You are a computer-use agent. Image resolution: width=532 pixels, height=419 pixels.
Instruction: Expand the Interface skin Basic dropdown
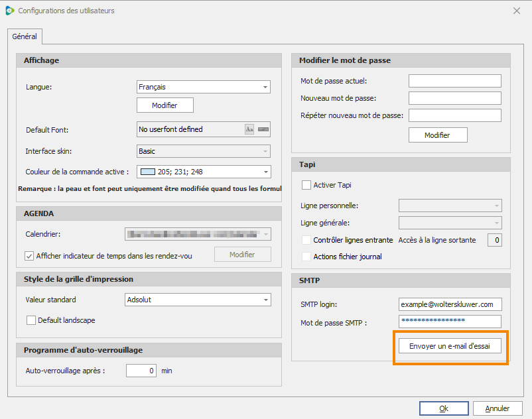click(x=204, y=151)
